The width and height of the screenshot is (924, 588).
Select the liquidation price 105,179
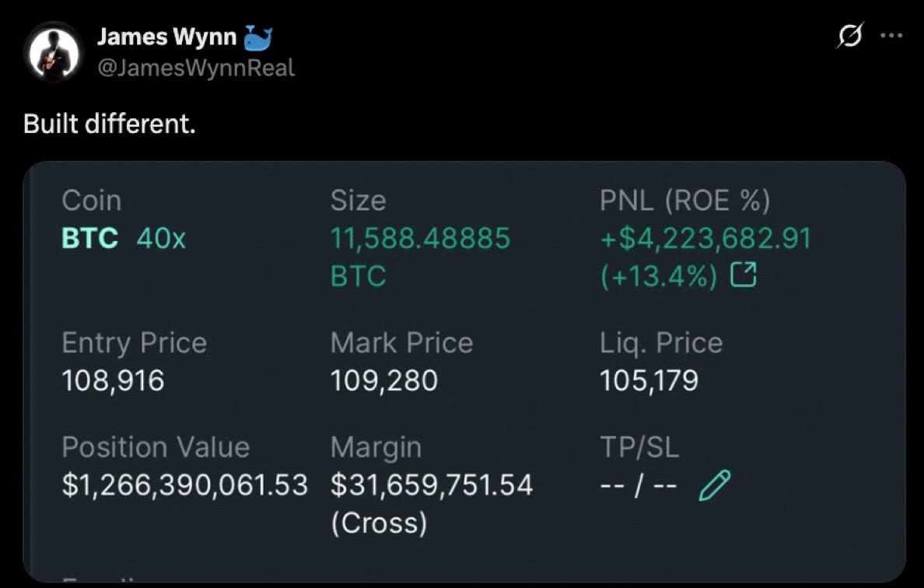point(649,380)
